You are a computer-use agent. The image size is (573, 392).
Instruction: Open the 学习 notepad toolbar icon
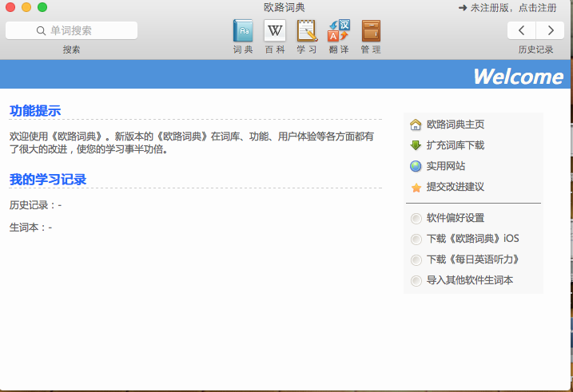point(307,31)
